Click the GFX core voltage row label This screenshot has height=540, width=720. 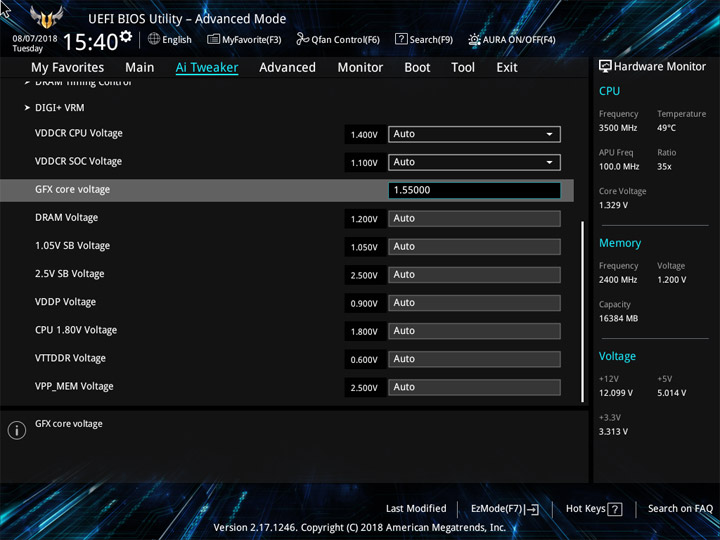click(x=73, y=189)
